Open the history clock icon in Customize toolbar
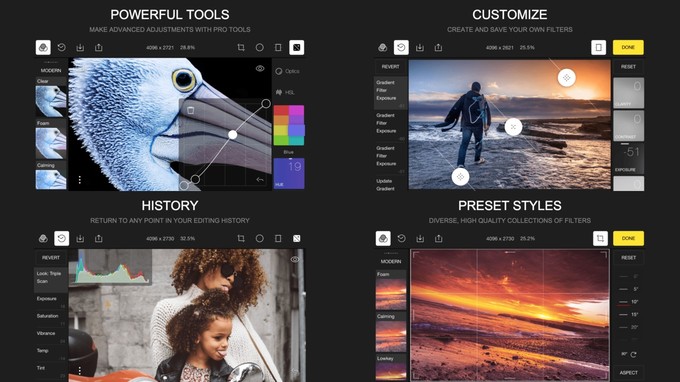The height and width of the screenshot is (382, 680). click(401, 47)
